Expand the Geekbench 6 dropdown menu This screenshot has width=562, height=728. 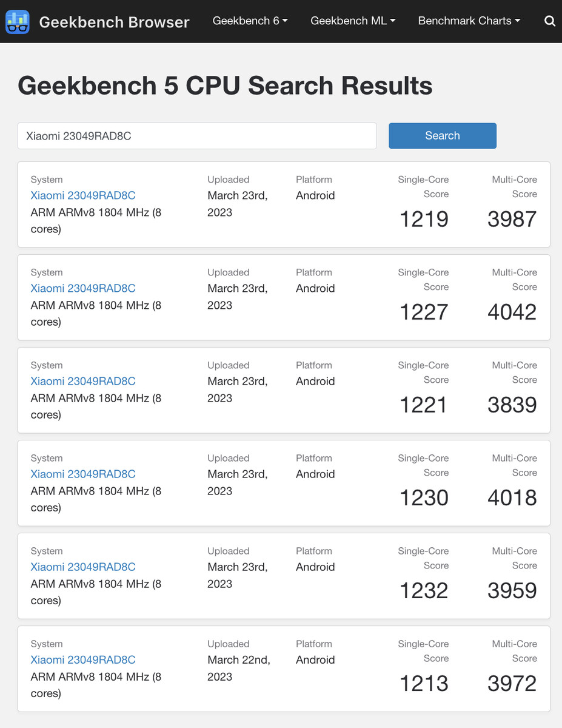pos(250,21)
